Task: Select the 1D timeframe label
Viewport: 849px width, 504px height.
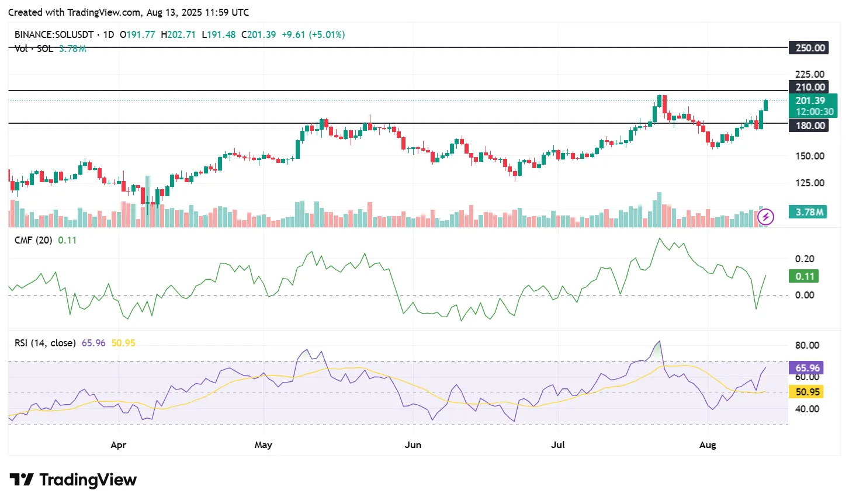Action: (x=108, y=34)
